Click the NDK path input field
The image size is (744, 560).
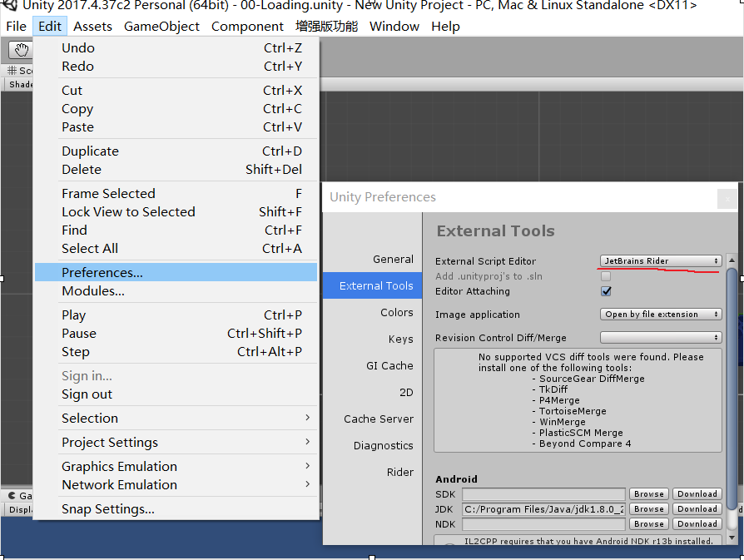543,524
